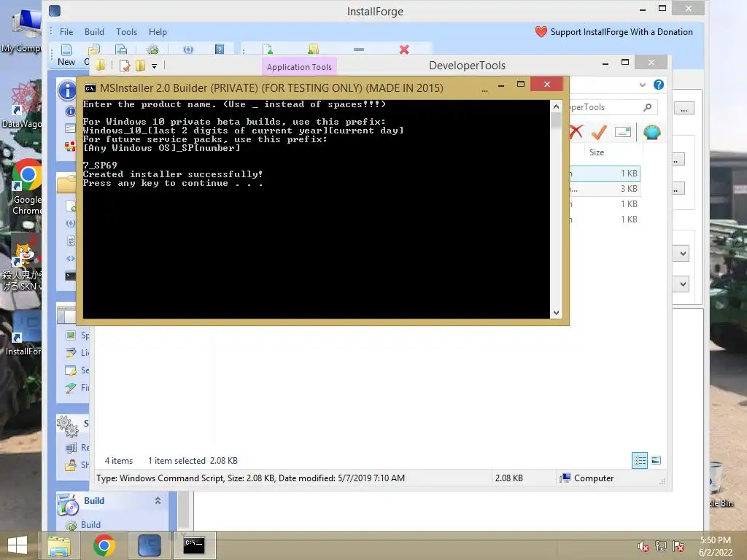Click the Computer label in Explorer status bar
The width and height of the screenshot is (747, 560).
pyautogui.click(x=594, y=478)
